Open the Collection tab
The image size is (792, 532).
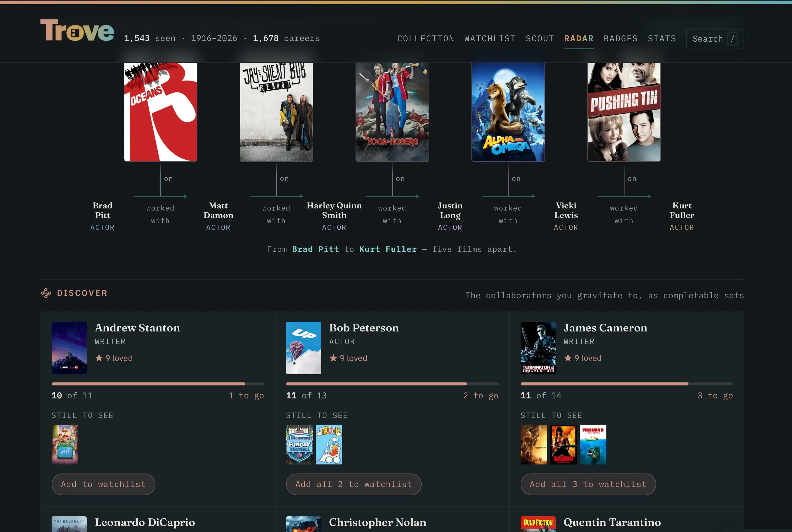pos(426,39)
